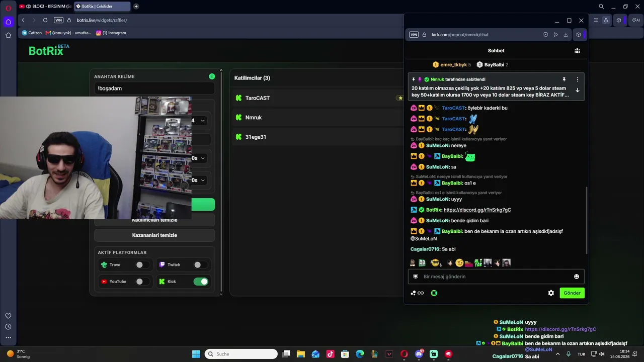Reload the botrix.live page
This screenshot has height=362, width=644.
(x=45, y=20)
